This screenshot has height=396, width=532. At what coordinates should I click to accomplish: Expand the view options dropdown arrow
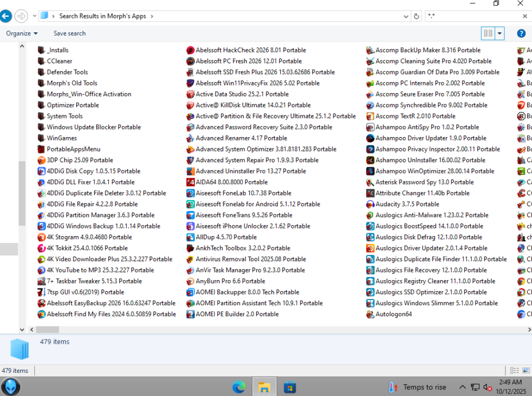(500, 33)
